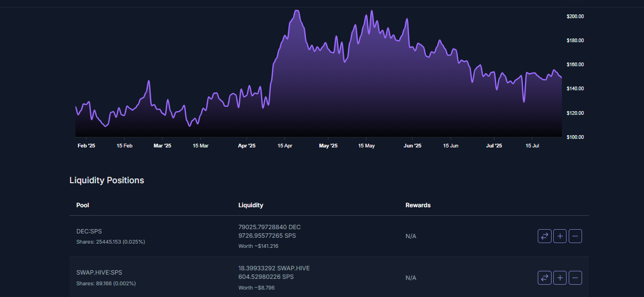
Task: Select the DEC:SPS pool name
Action: [89, 231]
